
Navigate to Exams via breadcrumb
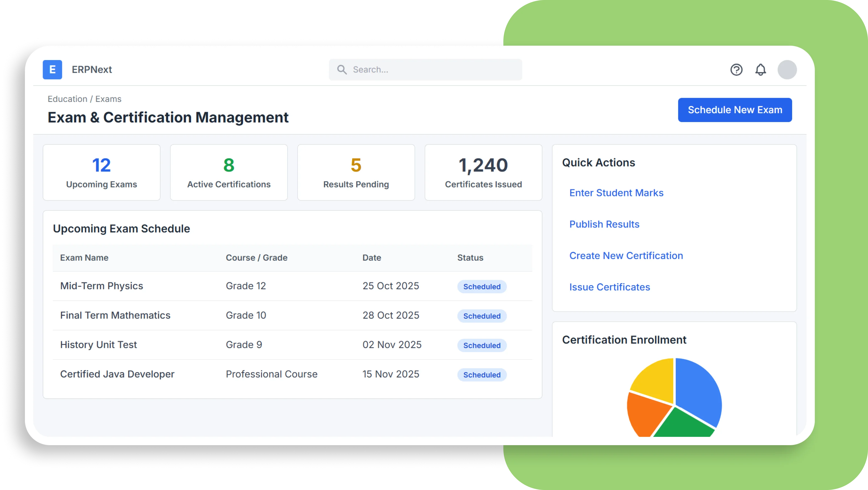[109, 99]
